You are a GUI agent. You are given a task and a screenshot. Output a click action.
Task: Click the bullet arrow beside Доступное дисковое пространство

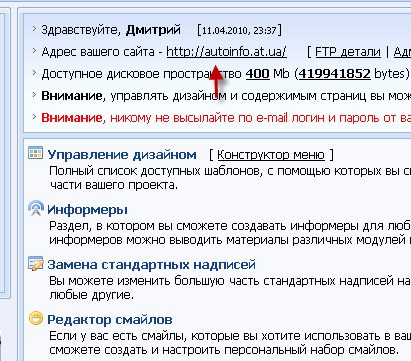pos(34,73)
